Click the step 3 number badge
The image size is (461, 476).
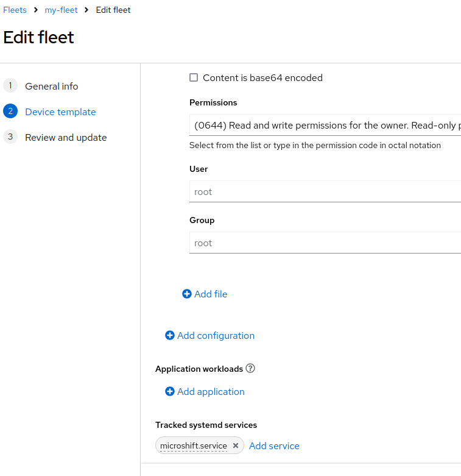tap(10, 137)
